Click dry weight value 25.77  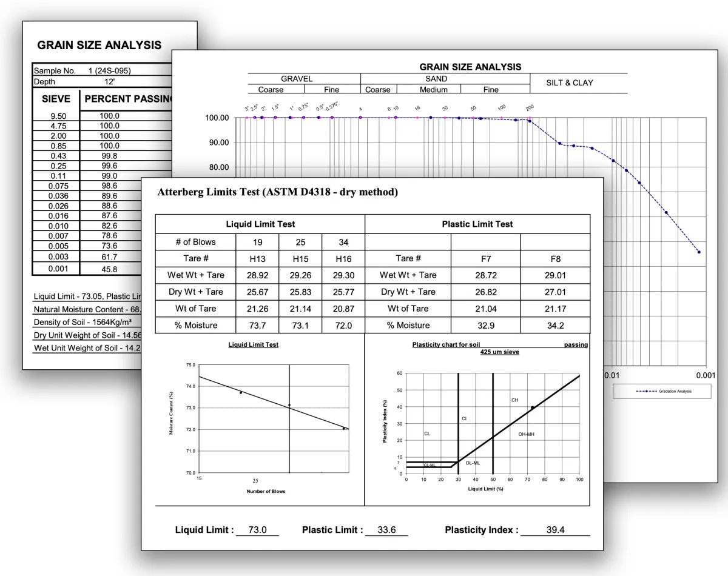point(343,292)
